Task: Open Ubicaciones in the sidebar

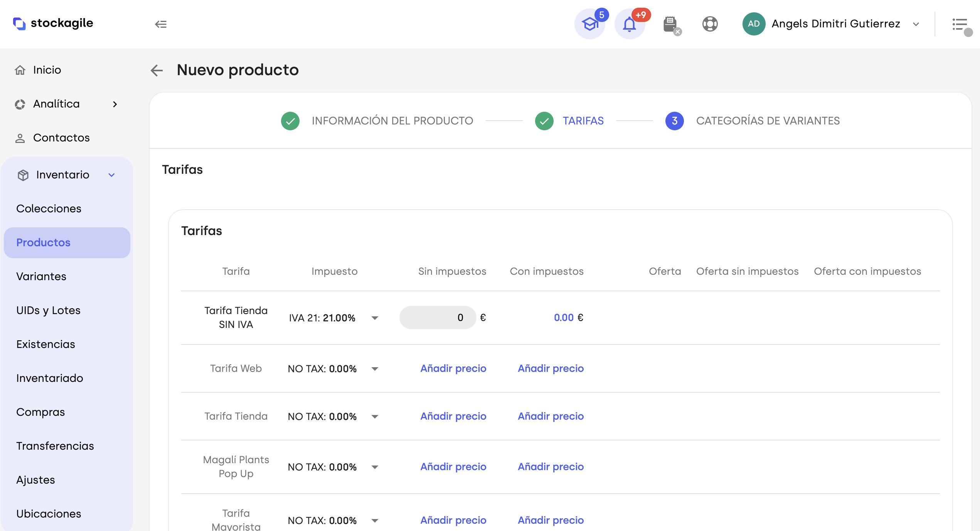Action: pyautogui.click(x=49, y=514)
